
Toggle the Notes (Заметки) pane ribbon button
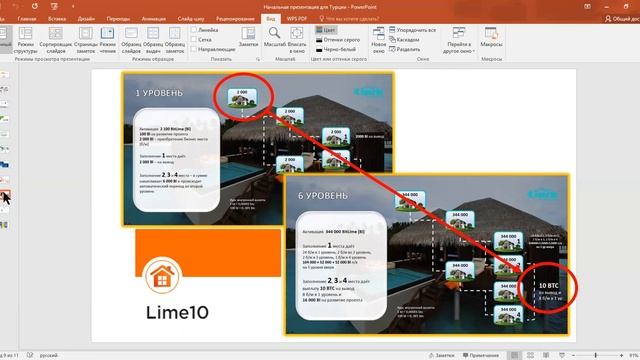[x=248, y=37]
